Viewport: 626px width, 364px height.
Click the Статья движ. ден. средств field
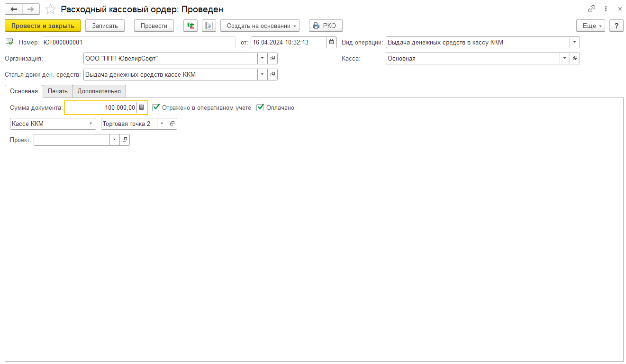[171, 74]
